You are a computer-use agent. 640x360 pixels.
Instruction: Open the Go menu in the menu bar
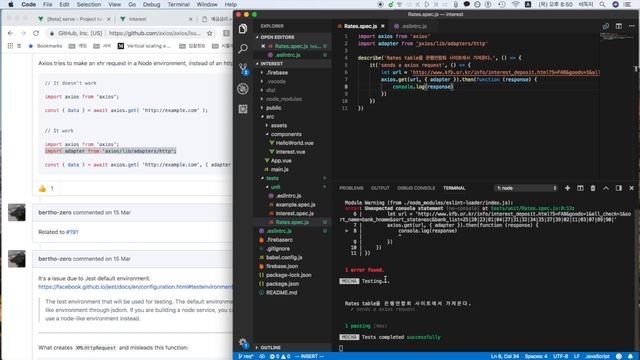tap(132, 4)
